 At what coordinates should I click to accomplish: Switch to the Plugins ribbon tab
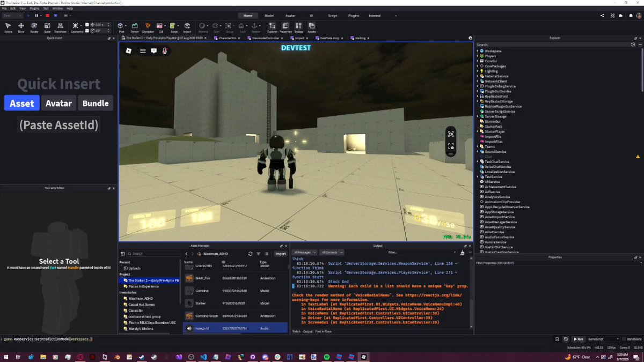pyautogui.click(x=354, y=16)
